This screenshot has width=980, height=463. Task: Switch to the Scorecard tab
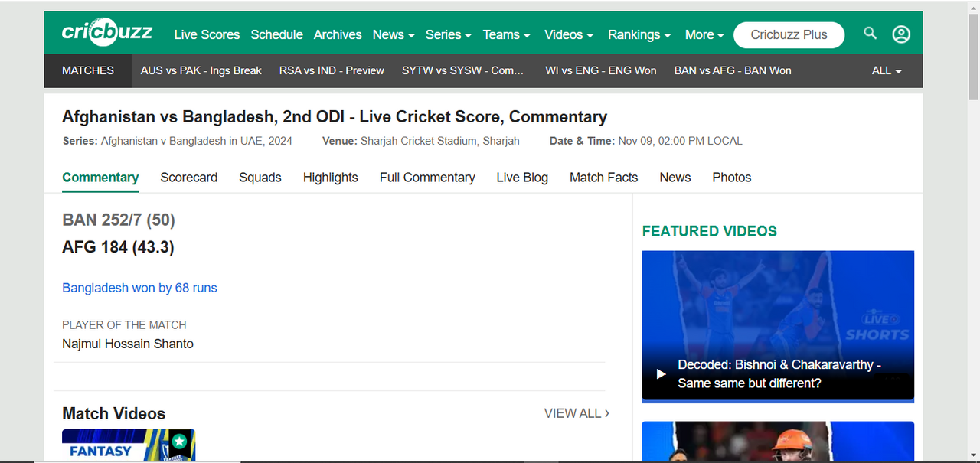tap(188, 178)
